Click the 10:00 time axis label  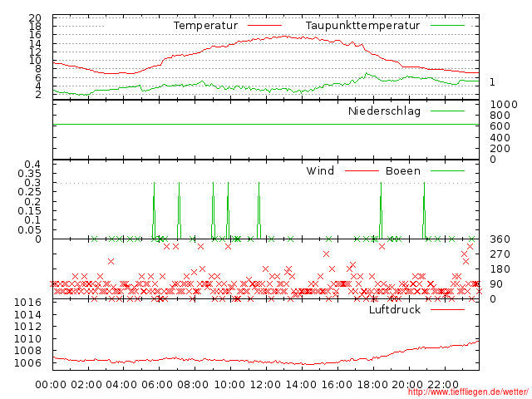click(230, 384)
